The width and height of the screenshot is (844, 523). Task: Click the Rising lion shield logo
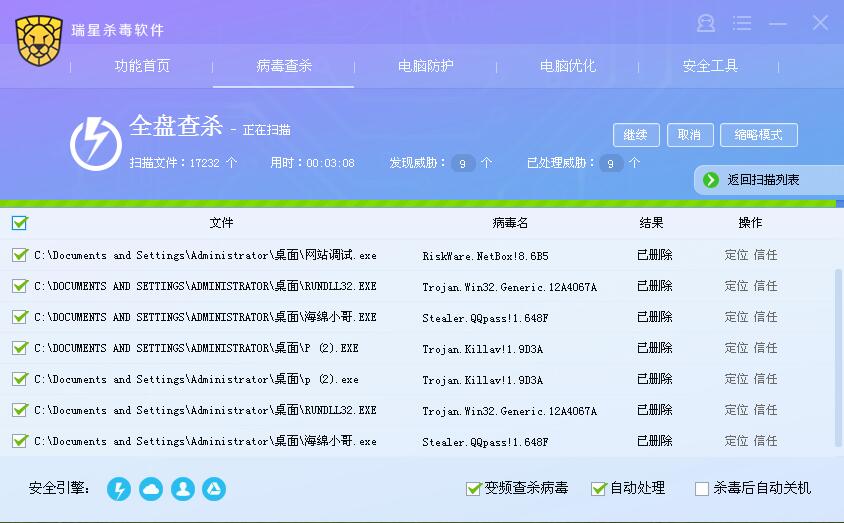pyautogui.click(x=39, y=41)
